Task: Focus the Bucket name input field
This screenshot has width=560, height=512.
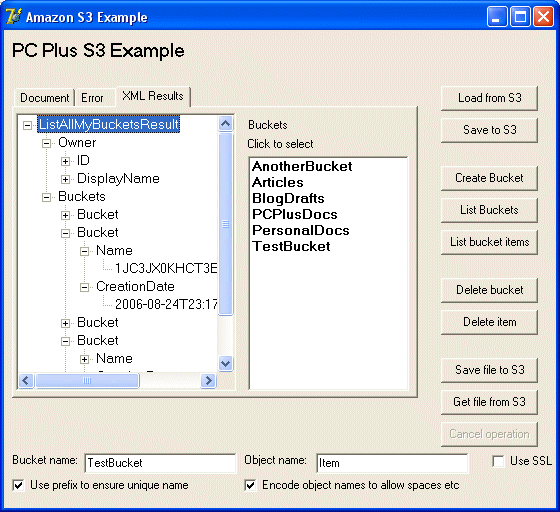Action: (160, 463)
